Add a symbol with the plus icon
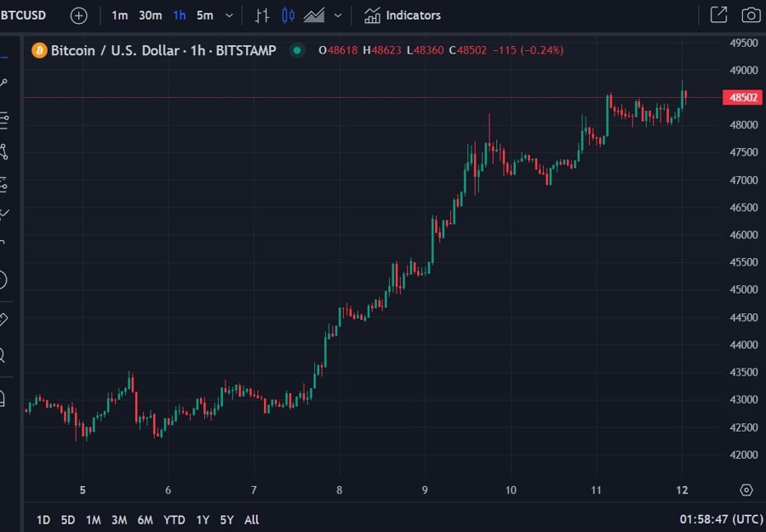766x532 pixels. [x=78, y=15]
